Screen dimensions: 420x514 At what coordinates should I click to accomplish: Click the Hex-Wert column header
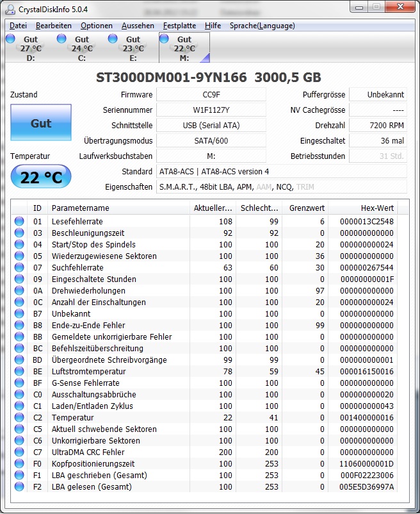point(364,208)
